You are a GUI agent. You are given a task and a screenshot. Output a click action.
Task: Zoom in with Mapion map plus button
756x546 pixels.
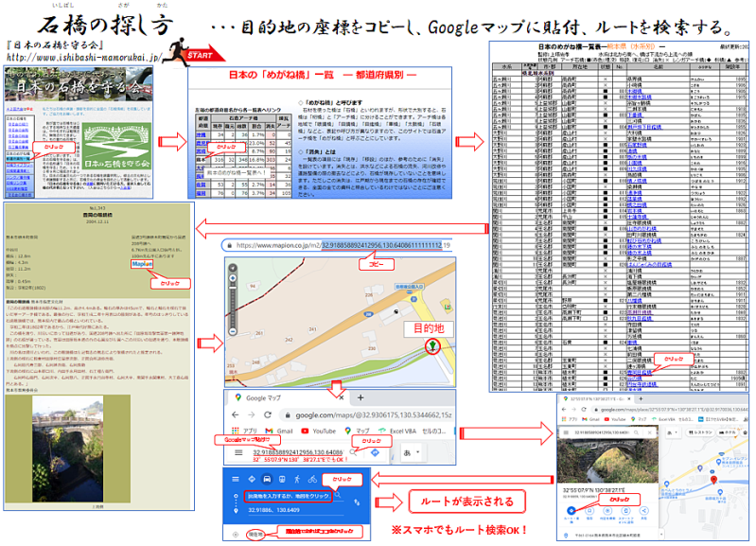coord(233,278)
